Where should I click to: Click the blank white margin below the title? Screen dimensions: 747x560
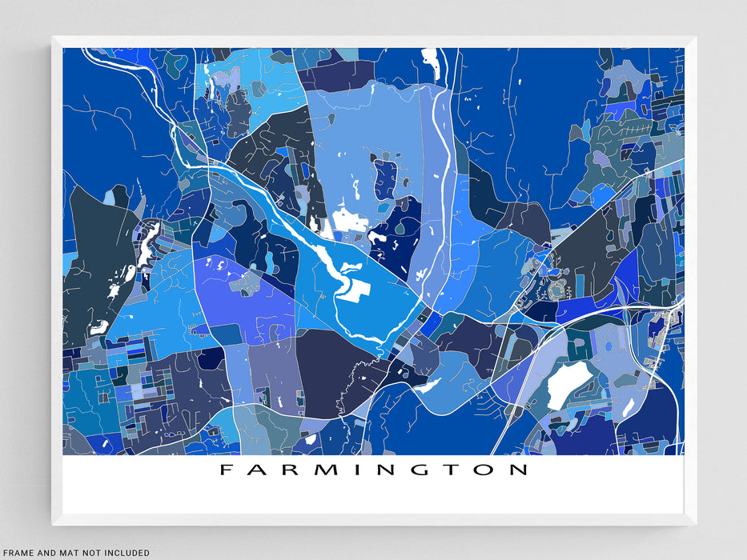pyautogui.click(x=374, y=498)
